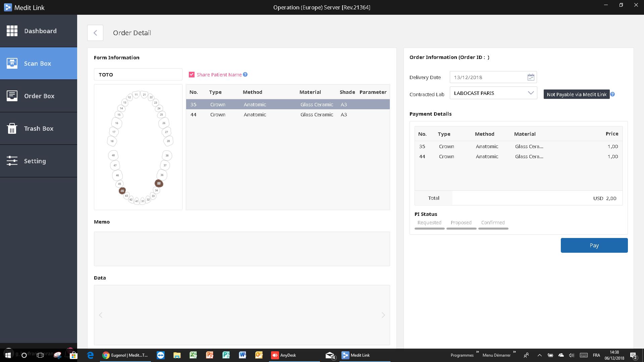644x362 pixels.
Task: Click the Dashboard grid icon
Action: tap(12, 31)
